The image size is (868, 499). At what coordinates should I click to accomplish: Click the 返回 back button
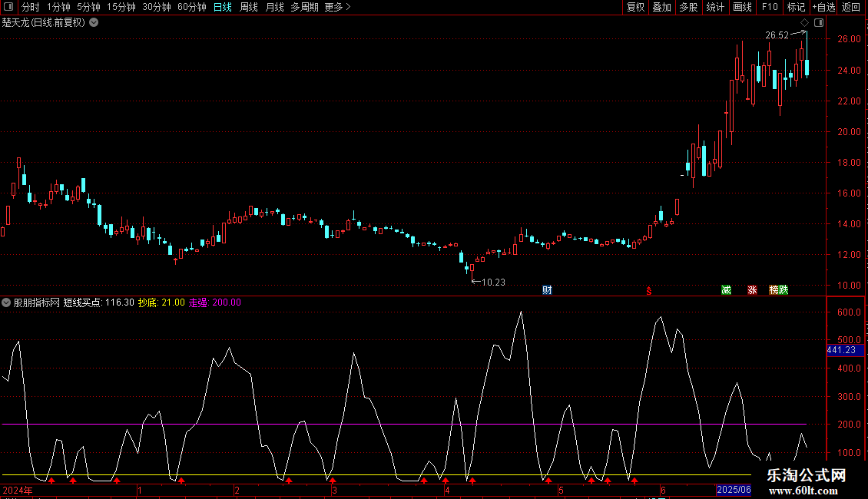pos(851,7)
